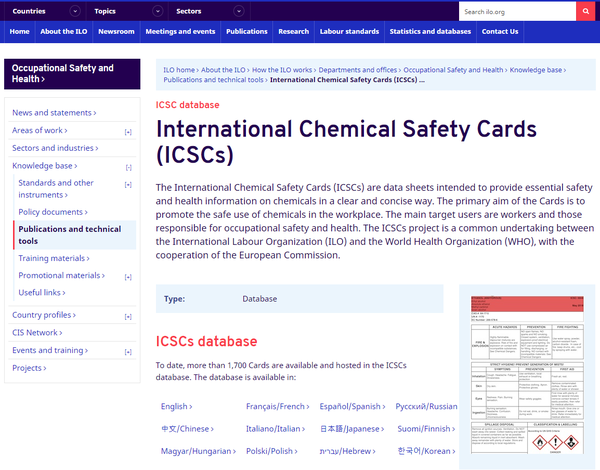The height and width of the screenshot is (470, 600).
Task: Open the Topics dropdown arrow
Action: pos(158,12)
